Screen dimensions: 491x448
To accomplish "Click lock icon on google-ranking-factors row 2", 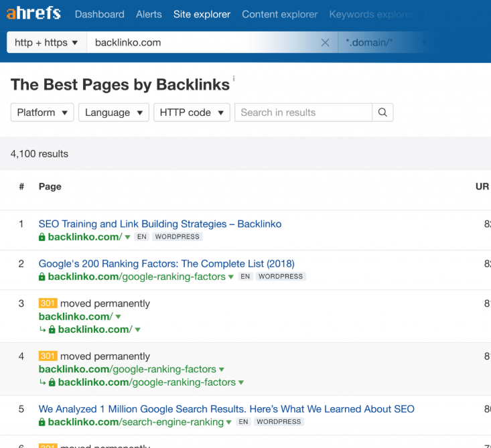I will (x=42, y=277).
